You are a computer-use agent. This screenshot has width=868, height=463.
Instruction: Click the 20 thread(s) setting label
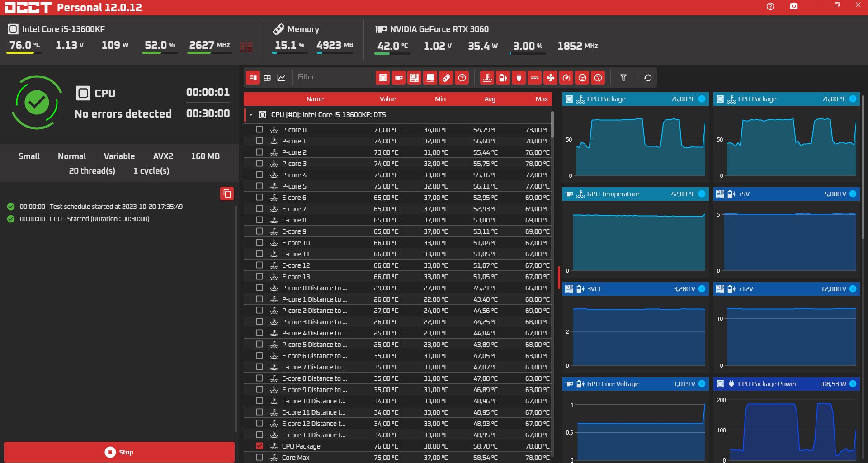(92, 171)
